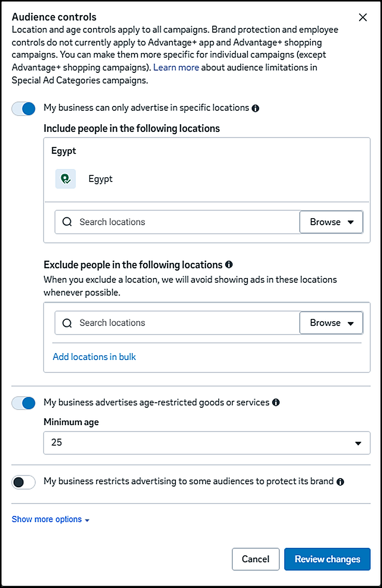The height and width of the screenshot is (588, 382).
Task: Turn off age-restricted goods toggle
Action: click(23, 403)
